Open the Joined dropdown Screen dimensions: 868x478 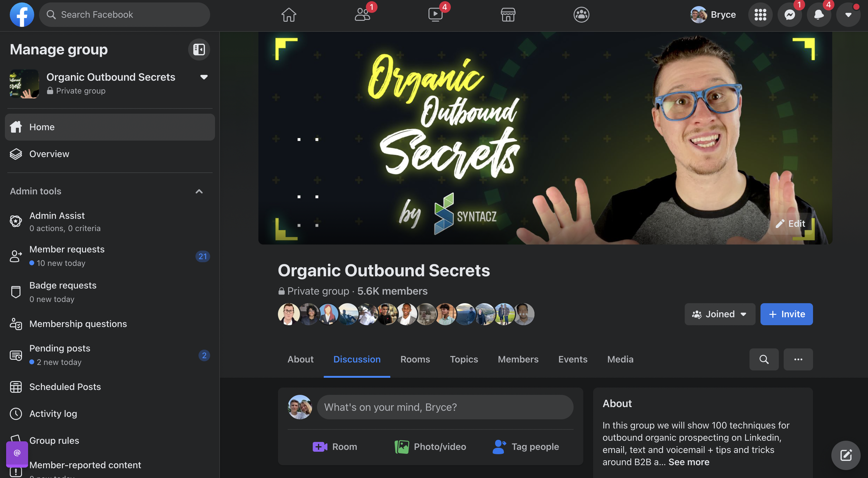(720, 314)
